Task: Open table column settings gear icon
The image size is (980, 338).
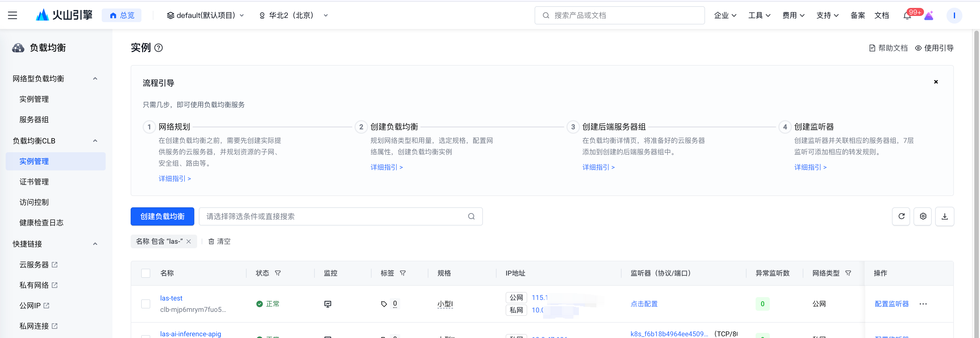Action: 923,216
